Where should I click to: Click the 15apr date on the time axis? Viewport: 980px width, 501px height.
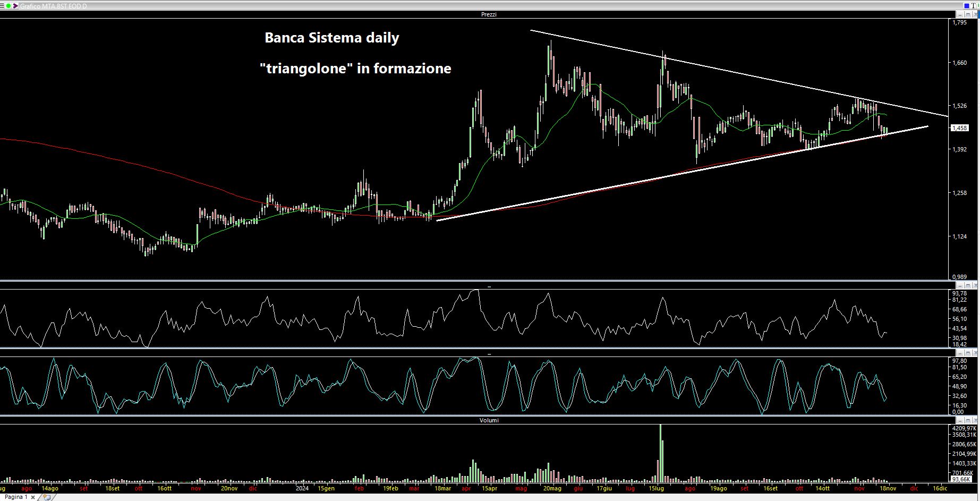click(489, 488)
